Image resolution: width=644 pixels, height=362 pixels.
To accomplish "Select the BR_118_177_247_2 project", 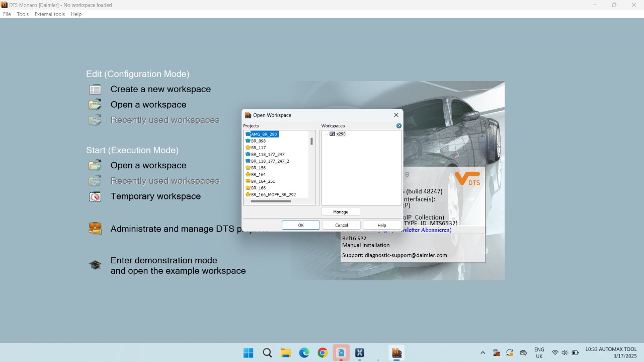I will [x=270, y=161].
